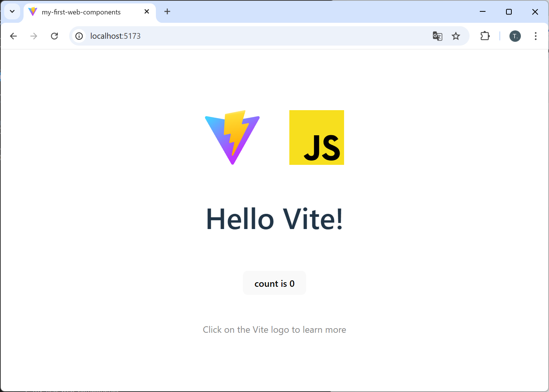Click the forward navigation arrow
Viewport: 549px width, 392px height.
pyautogui.click(x=34, y=36)
